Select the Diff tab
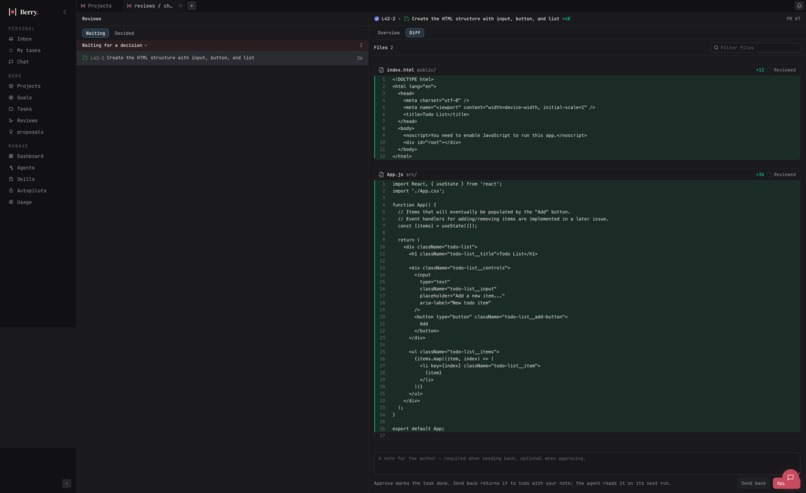Screen dimensions: 806x493 coord(414,33)
